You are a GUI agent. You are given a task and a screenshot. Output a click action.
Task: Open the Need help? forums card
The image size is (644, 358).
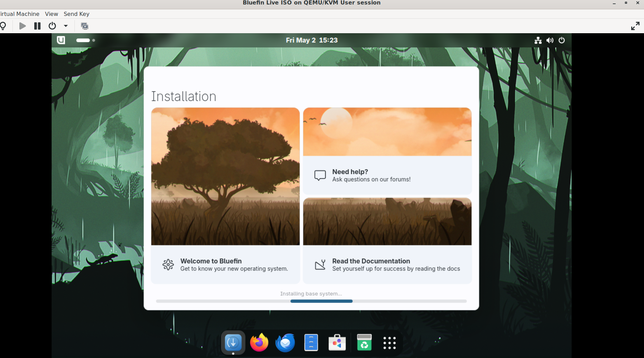tap(387, 151)
